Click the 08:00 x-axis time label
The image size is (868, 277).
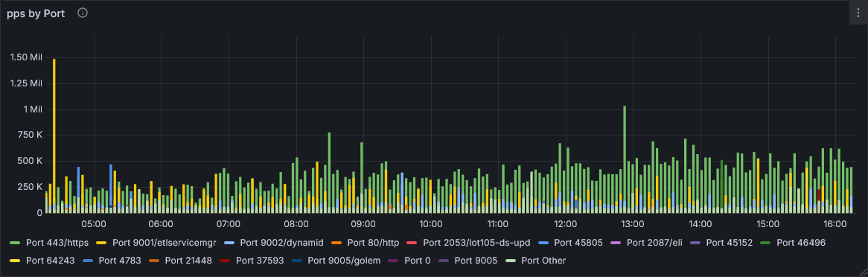(x=296, y=224)
